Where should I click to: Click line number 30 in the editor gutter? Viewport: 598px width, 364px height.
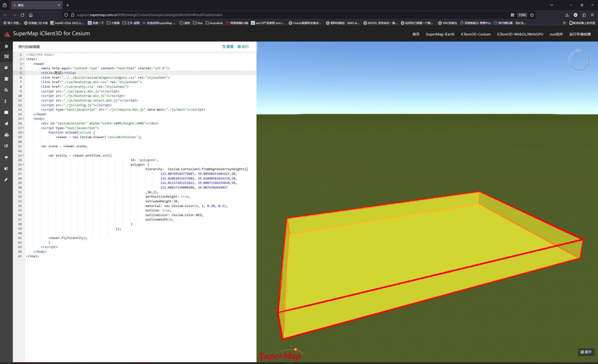click(20, 188)
